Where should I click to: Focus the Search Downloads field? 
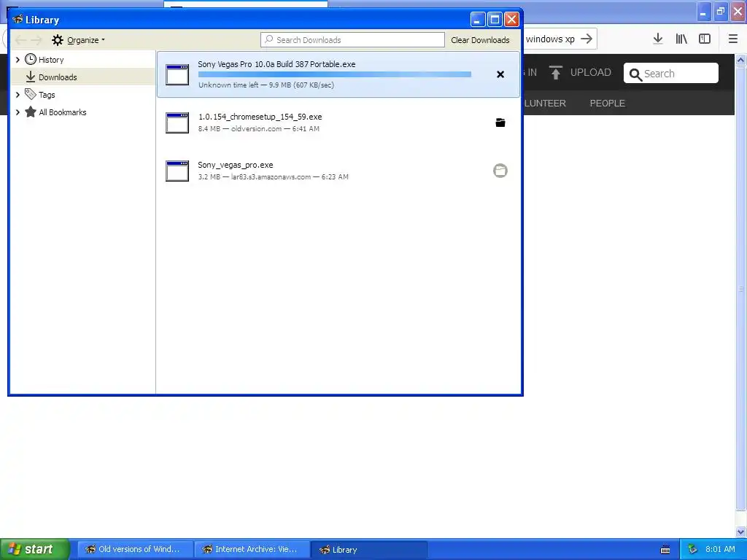(352, 40)
